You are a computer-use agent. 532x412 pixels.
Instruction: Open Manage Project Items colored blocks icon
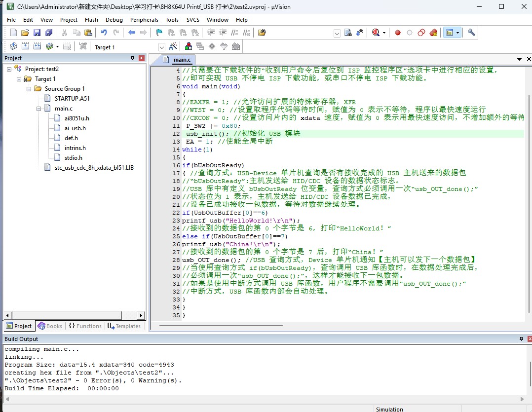click(x=189, y=46)
